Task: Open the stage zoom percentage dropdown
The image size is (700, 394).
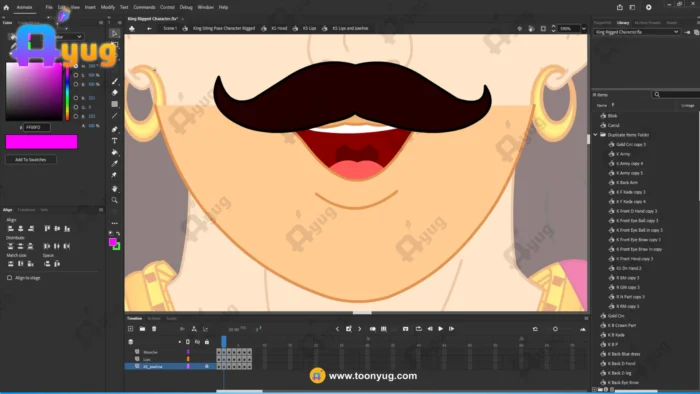Action: [x=583, y=28]
